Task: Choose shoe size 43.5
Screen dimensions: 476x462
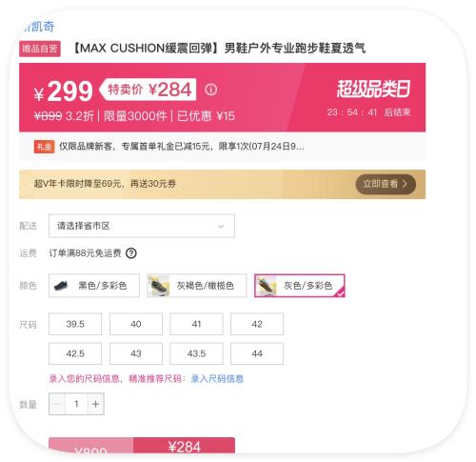Action: click(196, 353)
